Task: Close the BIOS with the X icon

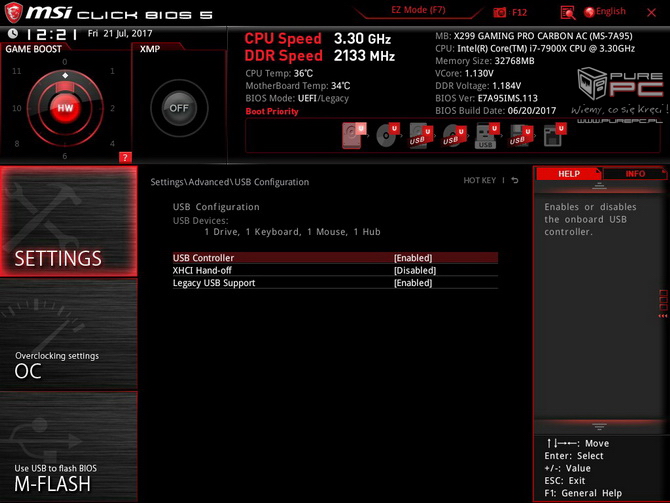Action: point(651,13)
